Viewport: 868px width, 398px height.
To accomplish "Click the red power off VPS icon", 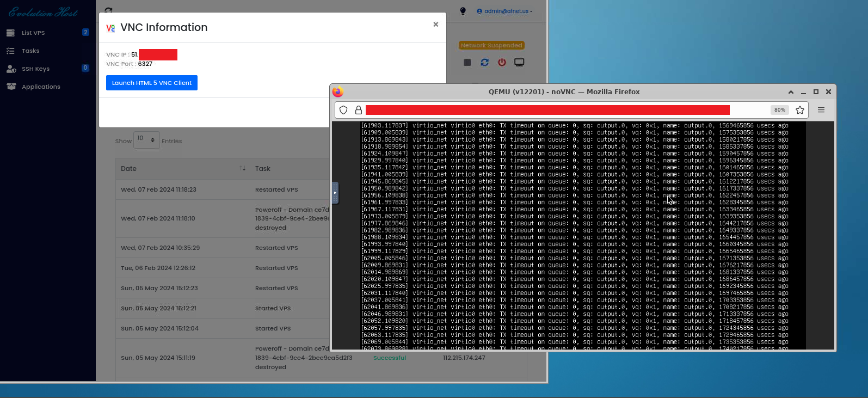I will coord(502,63).
